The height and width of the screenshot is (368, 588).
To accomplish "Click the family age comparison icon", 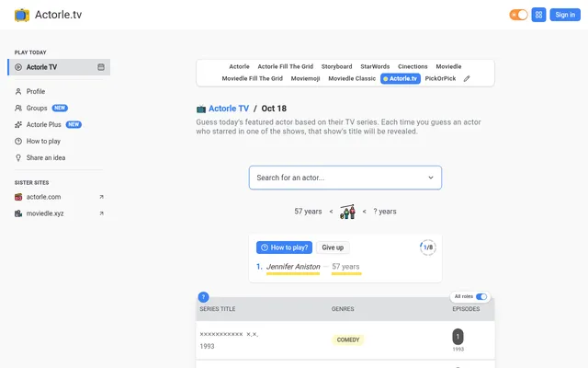I will [x=347, y=212].
